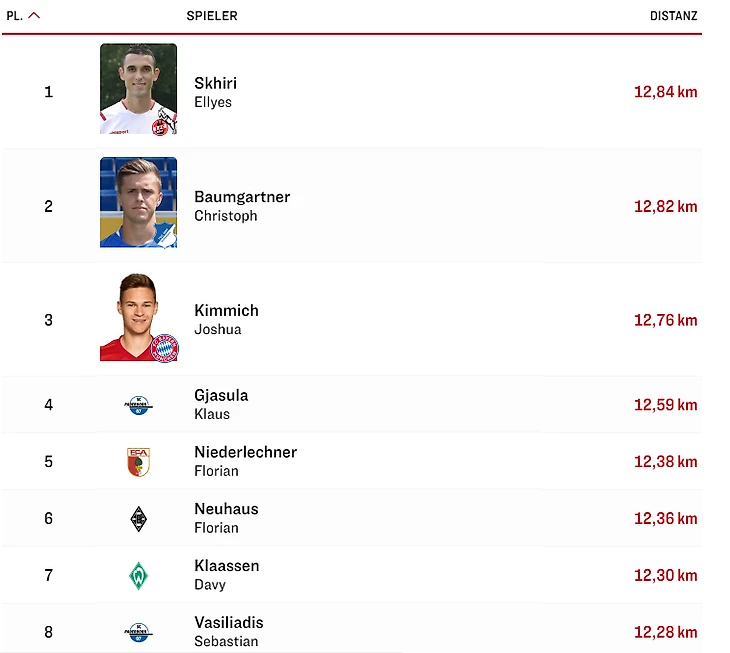This screenshot has height=653, width=730.
Task: Click the player name Baumgartner
Action: point(242,197)
